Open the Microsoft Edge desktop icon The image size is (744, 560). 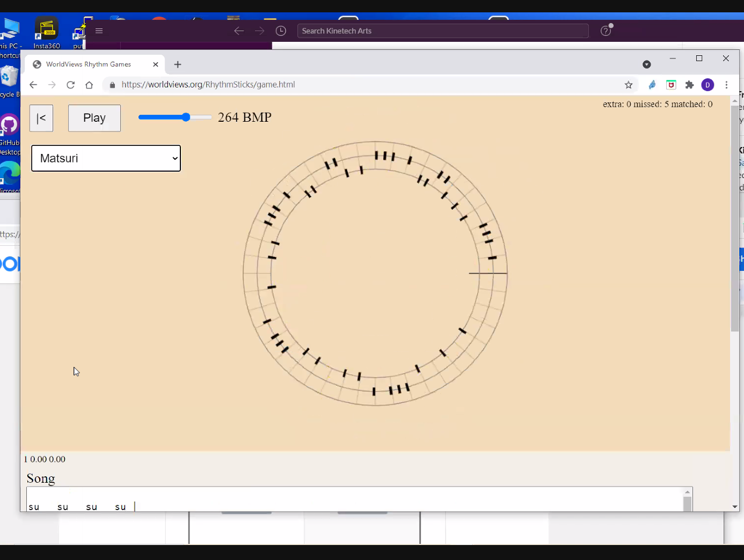9,178
